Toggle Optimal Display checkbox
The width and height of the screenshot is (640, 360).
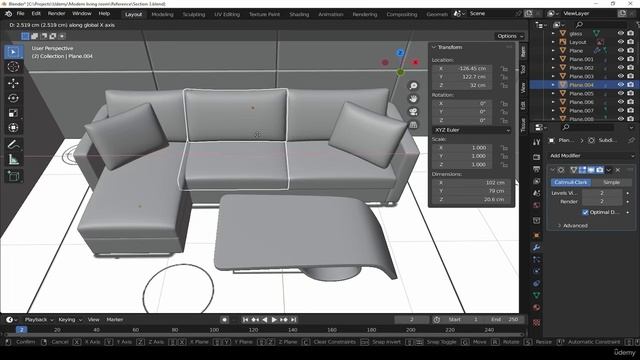point(585,212)
